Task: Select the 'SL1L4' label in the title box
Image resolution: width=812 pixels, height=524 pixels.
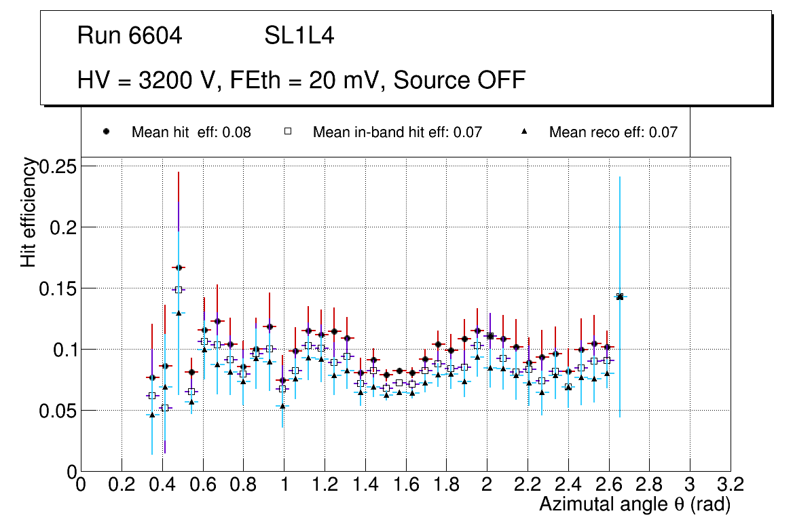Action: pos(299,36)
